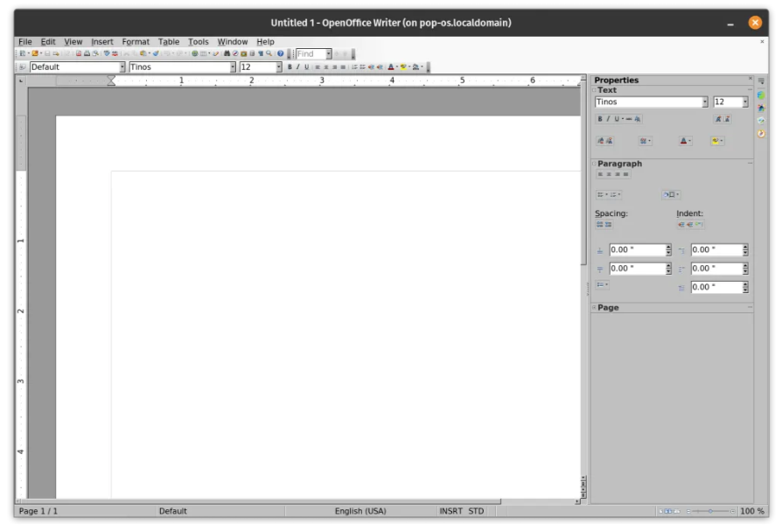
Task: Open the Gallery icon in toolbar
Action: (244, 53)
